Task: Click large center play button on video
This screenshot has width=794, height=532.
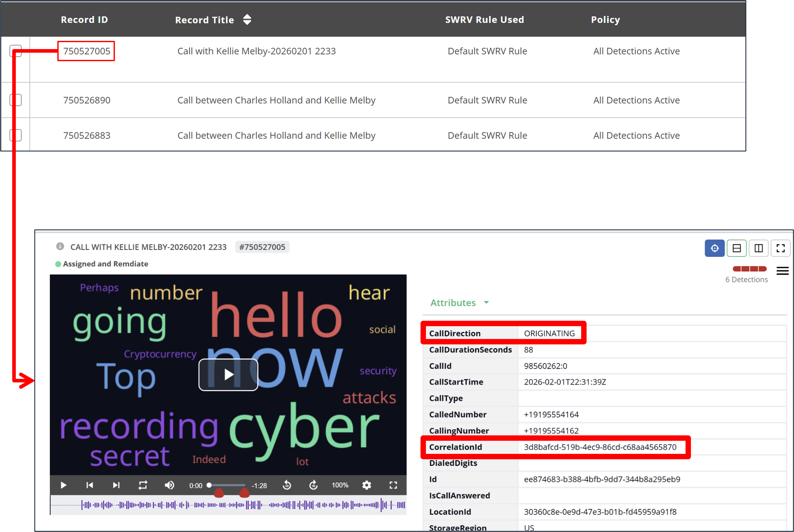Action: [x=228, y=374]
